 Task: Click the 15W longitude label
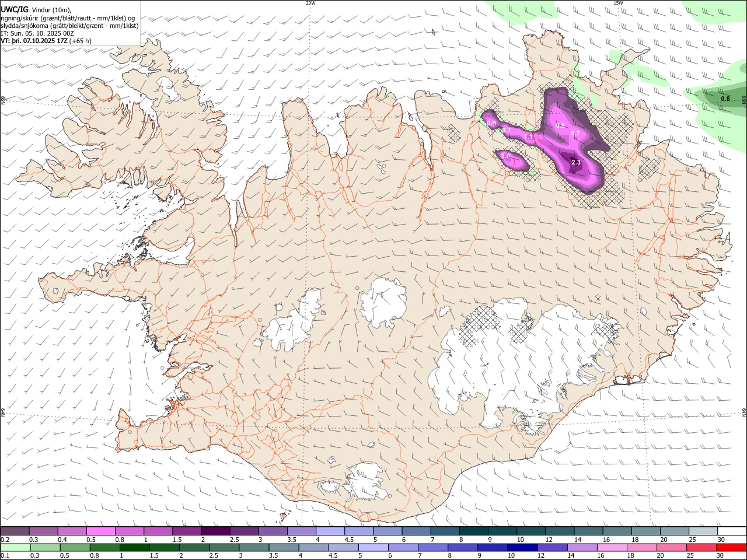[x=618, y=3]
